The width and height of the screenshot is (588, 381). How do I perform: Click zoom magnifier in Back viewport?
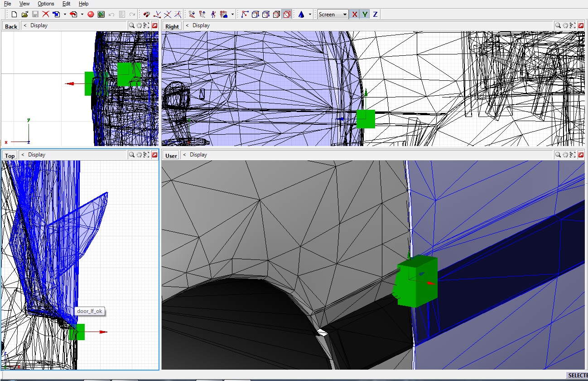(x=131, y=26)
